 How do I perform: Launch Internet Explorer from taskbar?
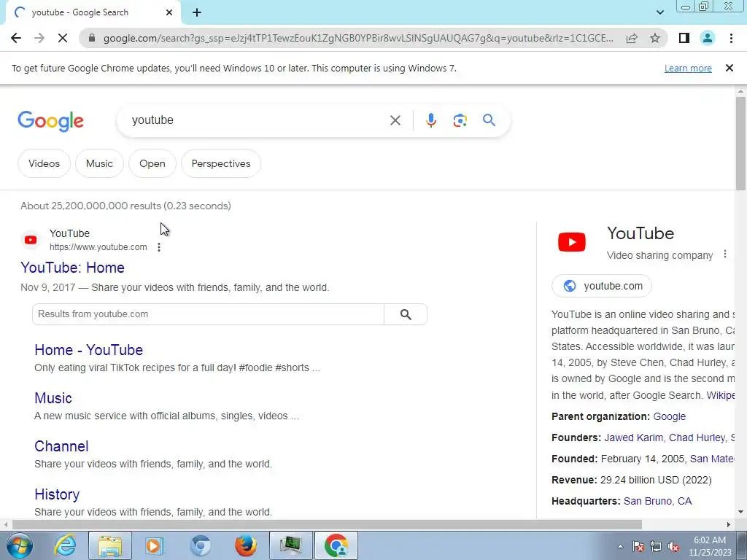point(65,545)
